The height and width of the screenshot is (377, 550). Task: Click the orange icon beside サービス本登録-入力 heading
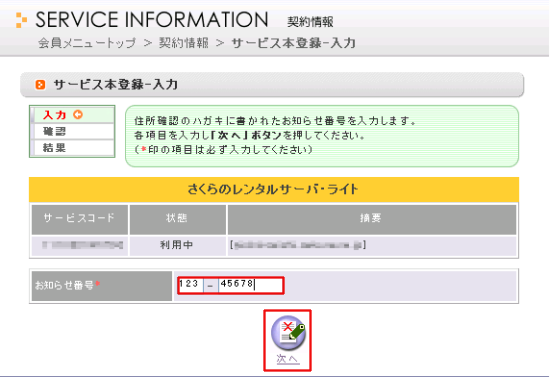(x=40, y=85)
